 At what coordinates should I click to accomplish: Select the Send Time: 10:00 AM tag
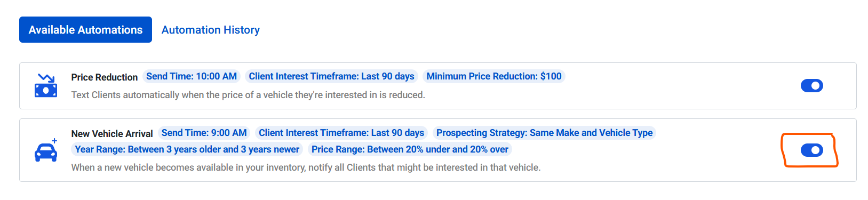(x=192, y=76)
